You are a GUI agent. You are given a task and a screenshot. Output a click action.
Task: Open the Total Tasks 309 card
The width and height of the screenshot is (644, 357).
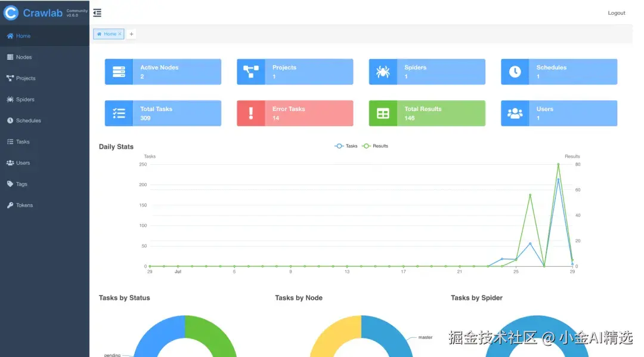pyautogui.click(x=163, y=113)
